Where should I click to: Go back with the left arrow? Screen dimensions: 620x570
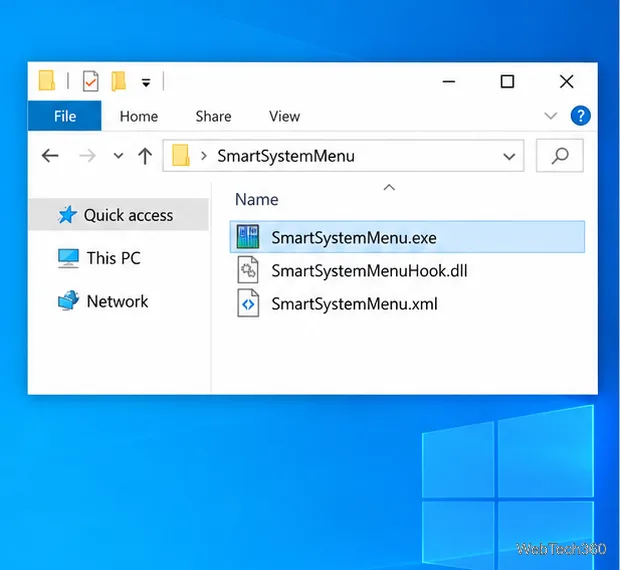[x=50, y=156]
